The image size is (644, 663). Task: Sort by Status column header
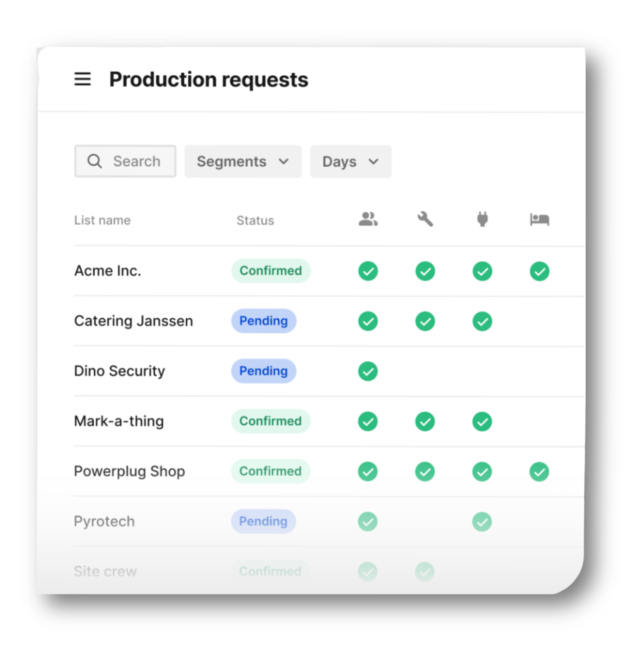click(x=256, y=220)
